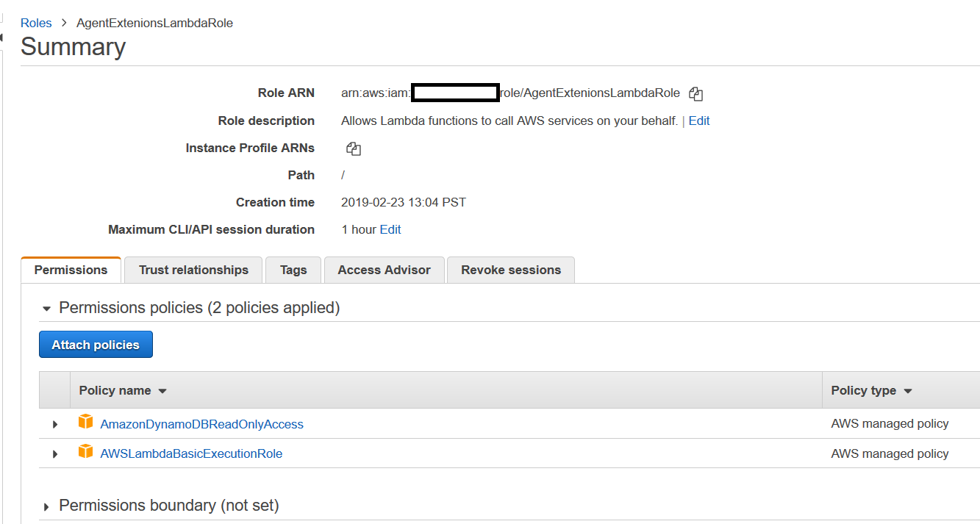The image size is (980, 524).
Task: Copy the Instance Profile ARNs value
Action: (353, 148)
